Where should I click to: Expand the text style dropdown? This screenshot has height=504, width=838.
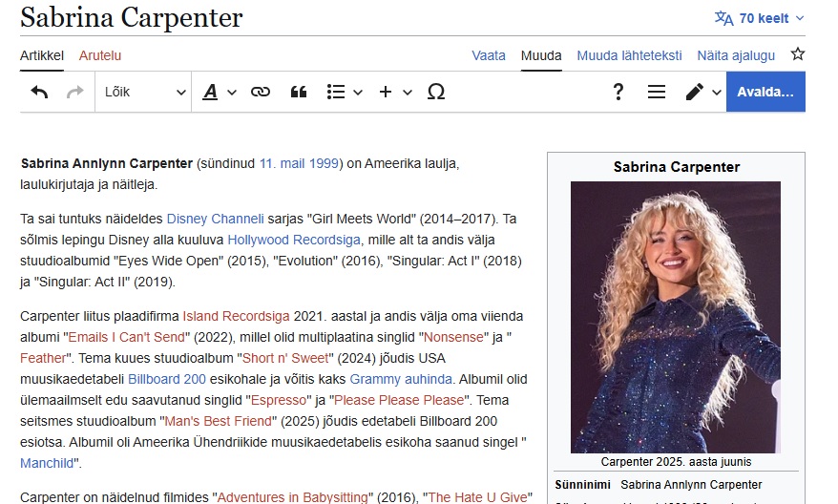click(219, 92)
